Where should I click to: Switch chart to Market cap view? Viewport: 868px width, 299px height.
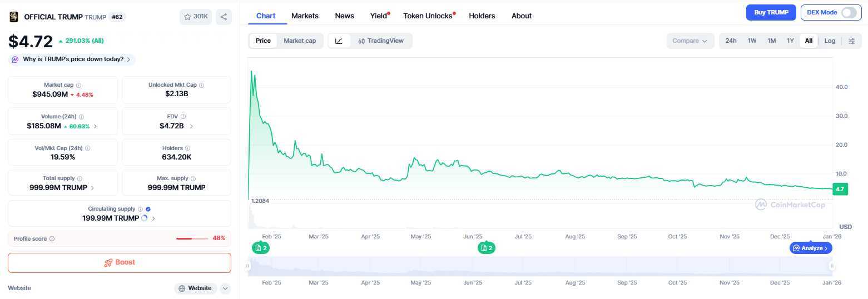pos(299,41)
